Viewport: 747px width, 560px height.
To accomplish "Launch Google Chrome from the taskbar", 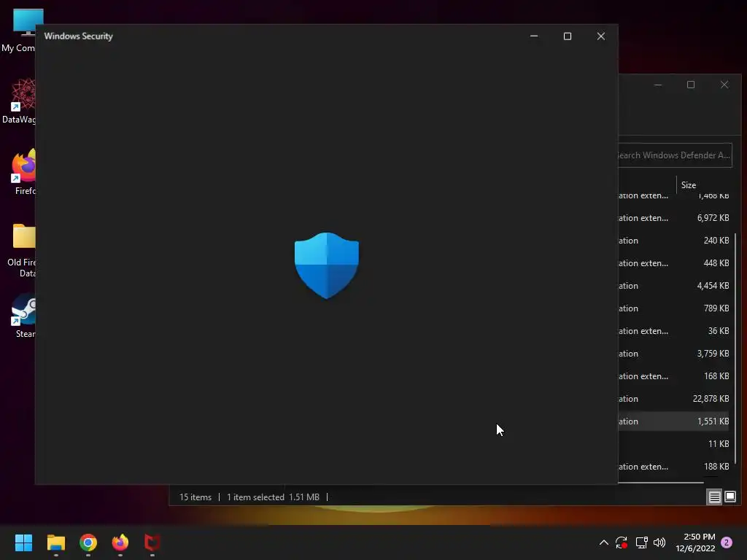I will coord(88,542).
